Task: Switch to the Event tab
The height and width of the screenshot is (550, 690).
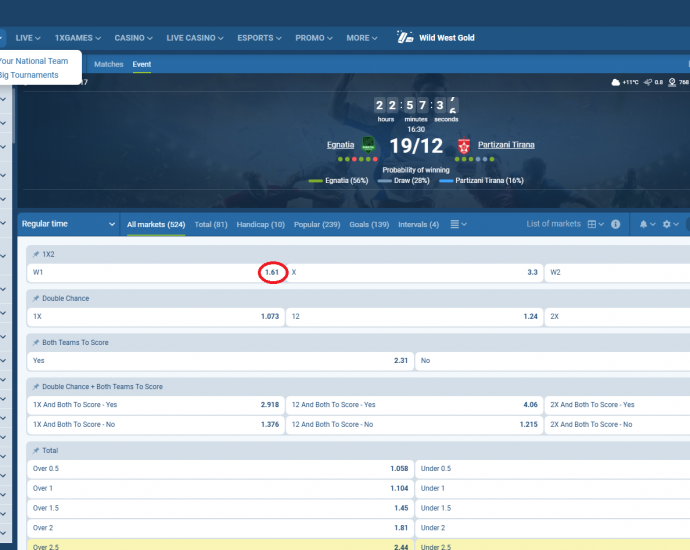Action: click(x=142, y=64)
